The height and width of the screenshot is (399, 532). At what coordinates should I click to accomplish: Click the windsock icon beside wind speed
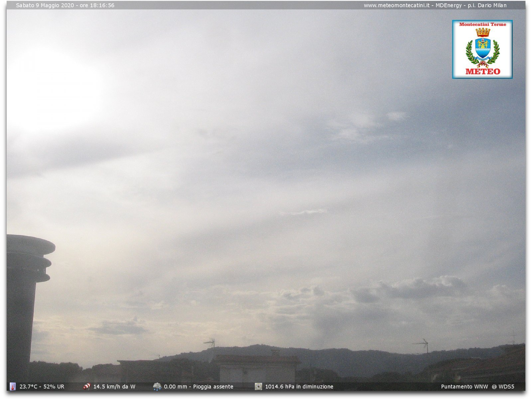87,386
